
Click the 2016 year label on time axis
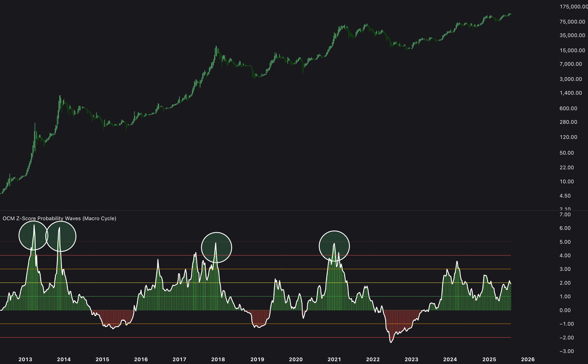[141, 359]
